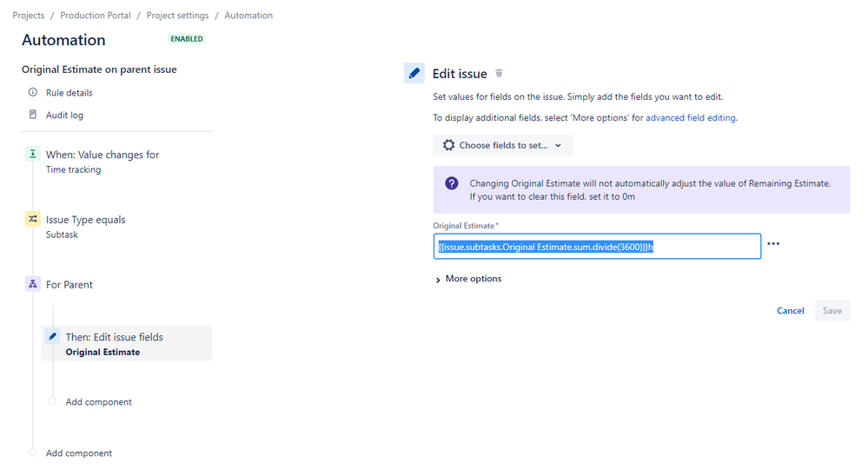
Task: Click the circle node for bottom Add component
Action: (x=33, y=453)
